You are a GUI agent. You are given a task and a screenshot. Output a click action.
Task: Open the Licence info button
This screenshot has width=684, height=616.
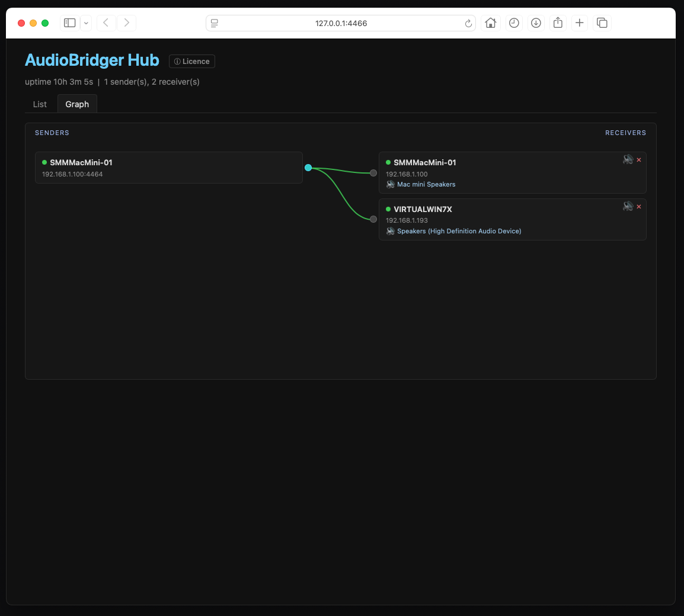(x=192, y=62)
